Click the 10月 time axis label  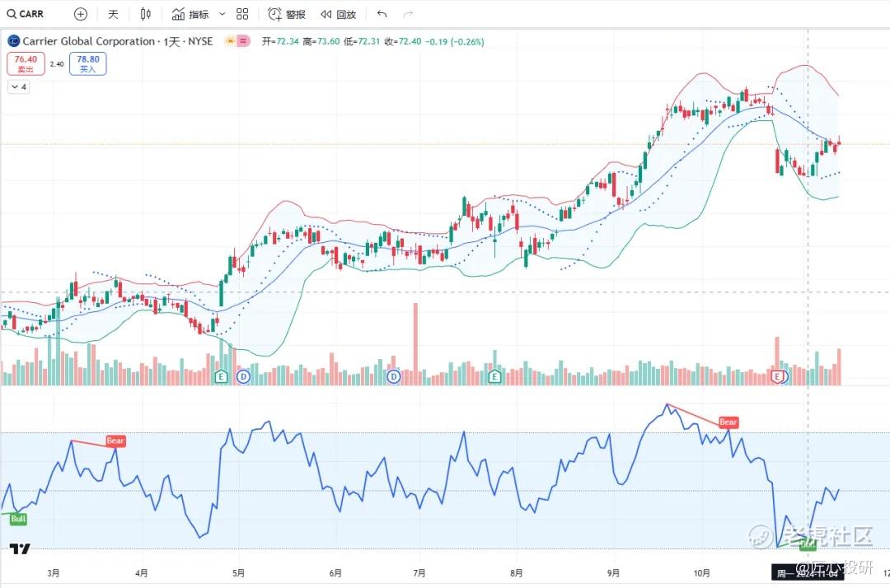[x=701, y=573]
